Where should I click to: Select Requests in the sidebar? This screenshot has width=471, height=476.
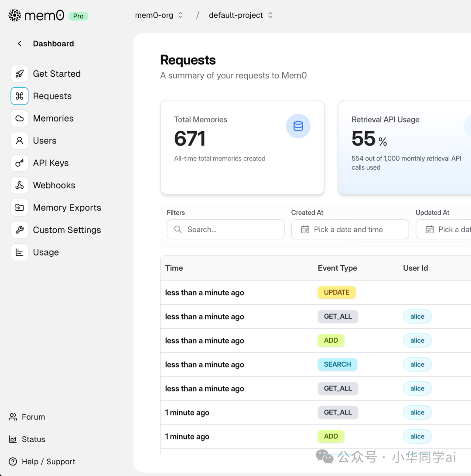[52, 96]
